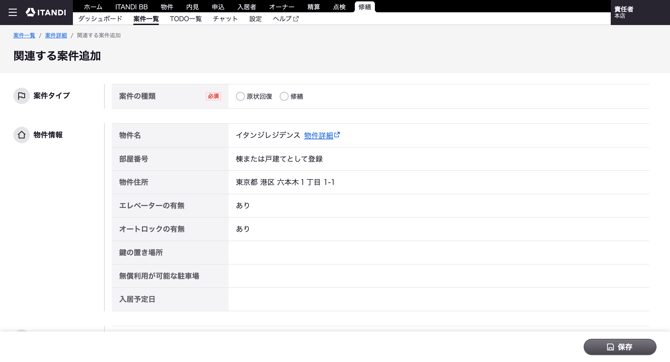
Task: Open the 内見 top menu
Action: pos(192,7)
